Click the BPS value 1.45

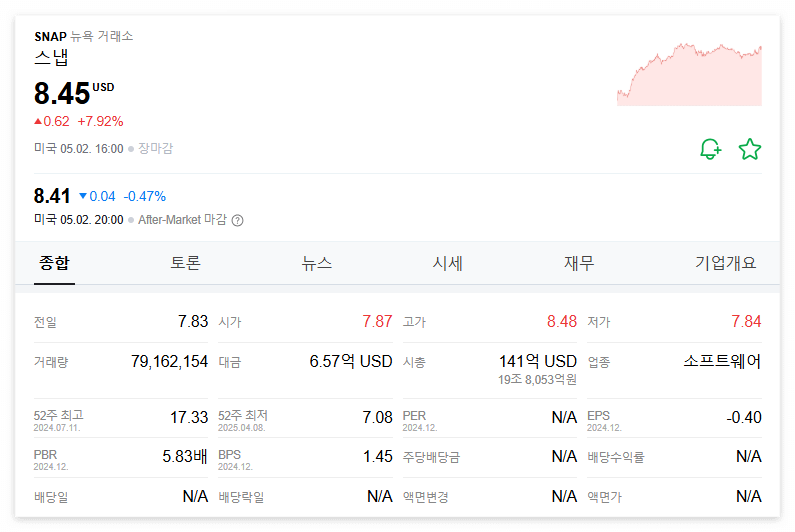tap(378, 456)
